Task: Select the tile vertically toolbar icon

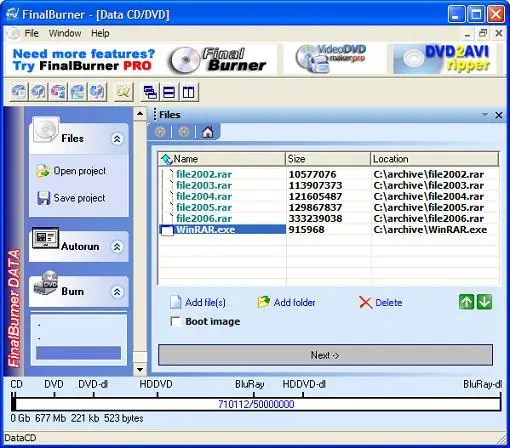Action: (x=188, y=92)
